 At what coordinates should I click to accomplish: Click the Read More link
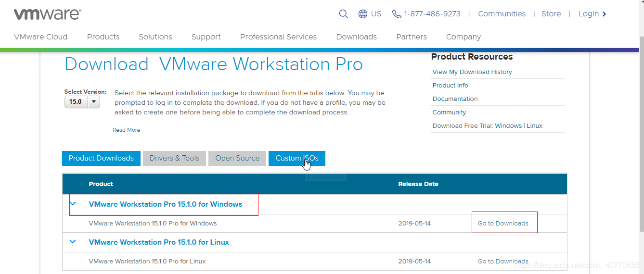click(x=127, y=130)
